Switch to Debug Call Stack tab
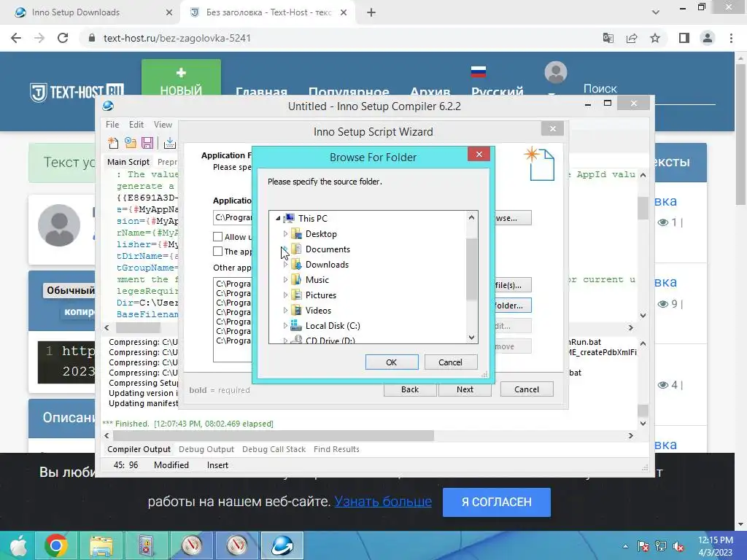This screenshot has width=747, height=560. tap(274, 449)
